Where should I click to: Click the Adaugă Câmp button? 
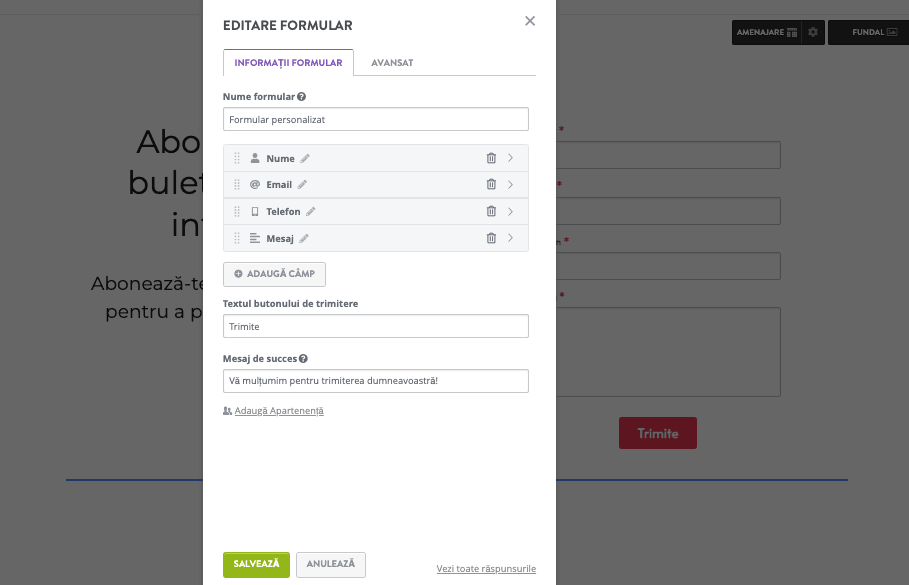pos(274,273)
